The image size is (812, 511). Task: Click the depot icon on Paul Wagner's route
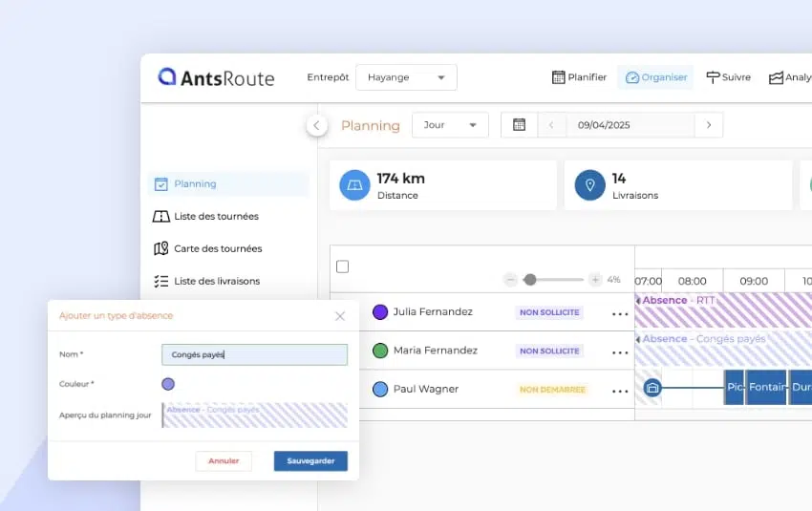coord(652,388)
